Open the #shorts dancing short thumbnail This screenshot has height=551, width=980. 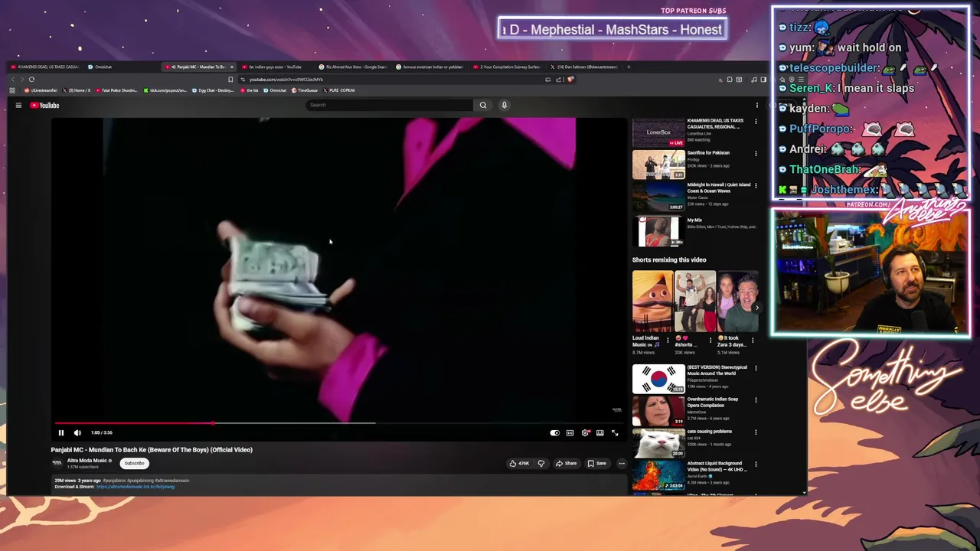(695, 302)
